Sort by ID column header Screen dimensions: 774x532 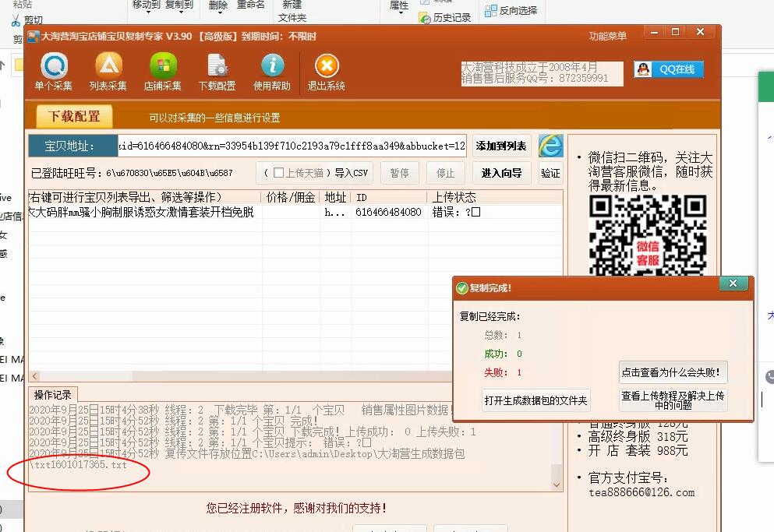pos(388,197)
